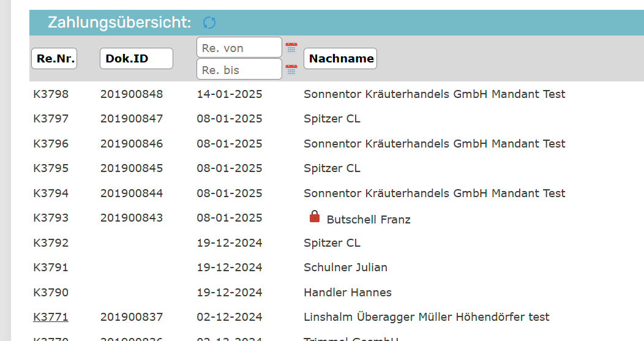The image size is (644, 341).
Task: Select Linshalm Überagger Müller Höhendörfer test
Action: (426, 317)
